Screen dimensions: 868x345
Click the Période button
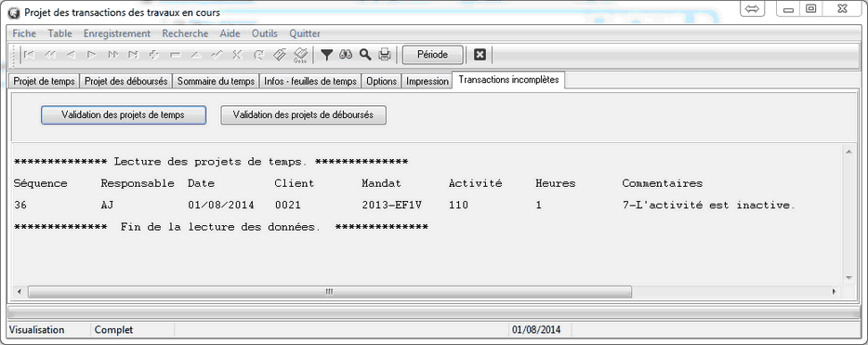coord(432,55)
